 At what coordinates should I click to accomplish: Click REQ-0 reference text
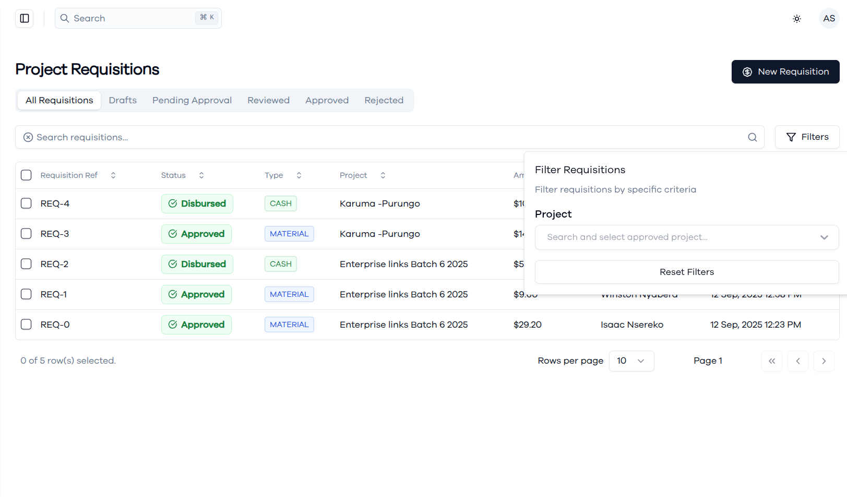tap(55, 325)
